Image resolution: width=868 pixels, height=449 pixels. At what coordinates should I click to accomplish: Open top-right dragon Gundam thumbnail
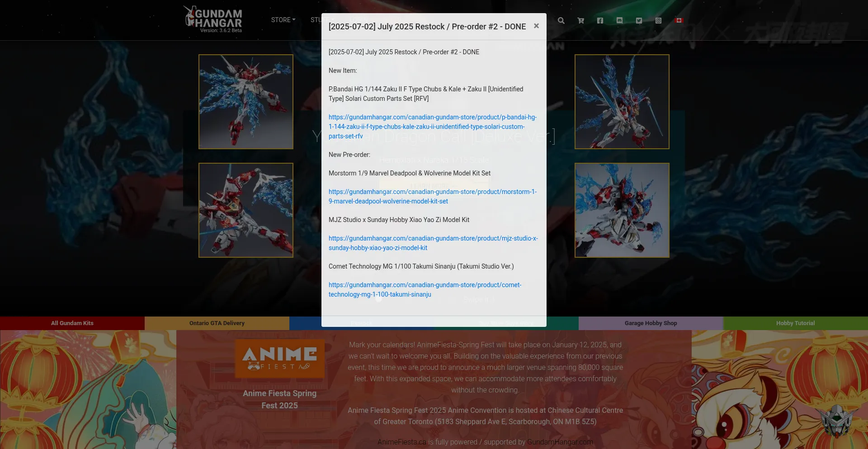click(x=622, y=102)
